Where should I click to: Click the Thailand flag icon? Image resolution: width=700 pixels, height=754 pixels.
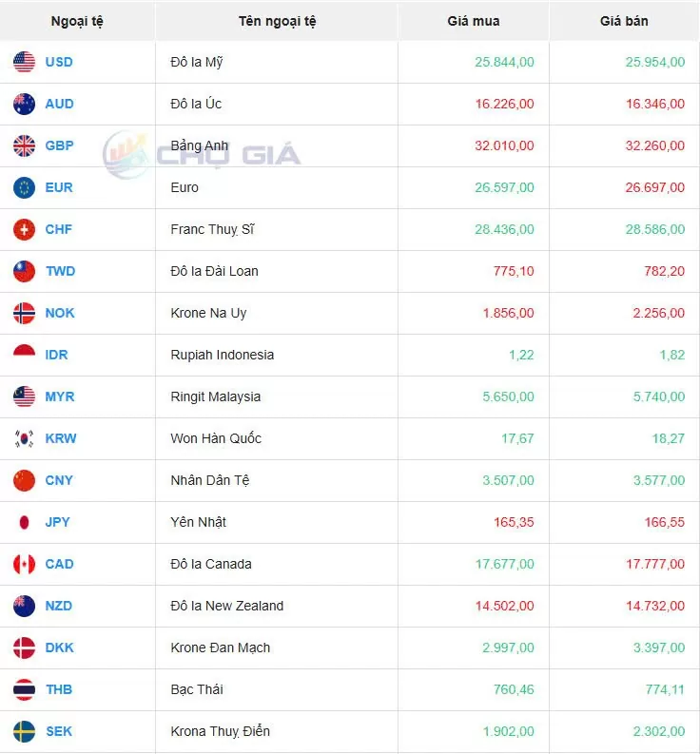(x=24, y=690)
